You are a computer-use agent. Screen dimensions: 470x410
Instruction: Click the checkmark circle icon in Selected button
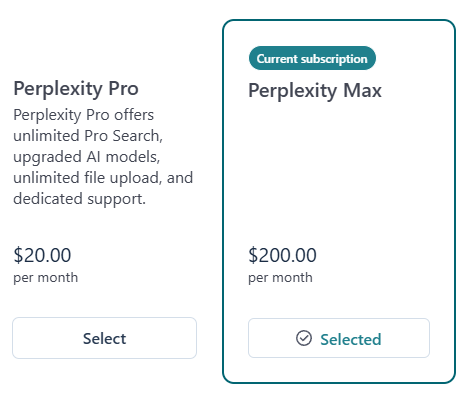pyautogui.click(x=304, y=338)
